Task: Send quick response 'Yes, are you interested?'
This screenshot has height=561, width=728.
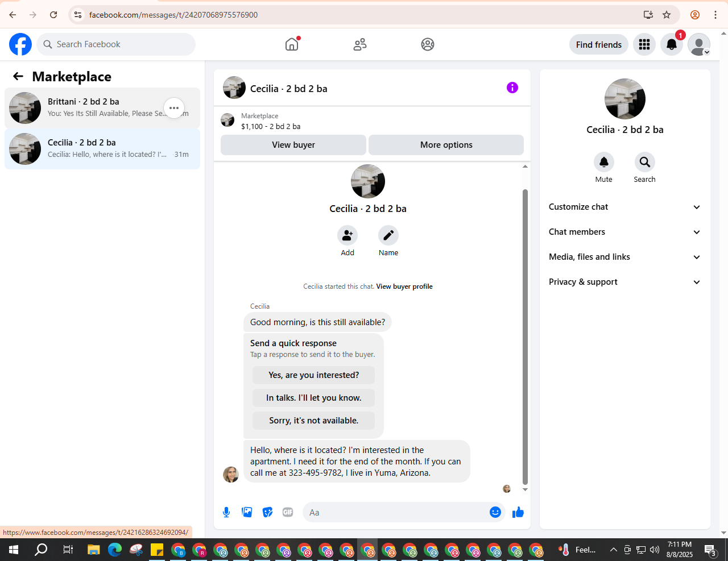Action: pos(313,375)
